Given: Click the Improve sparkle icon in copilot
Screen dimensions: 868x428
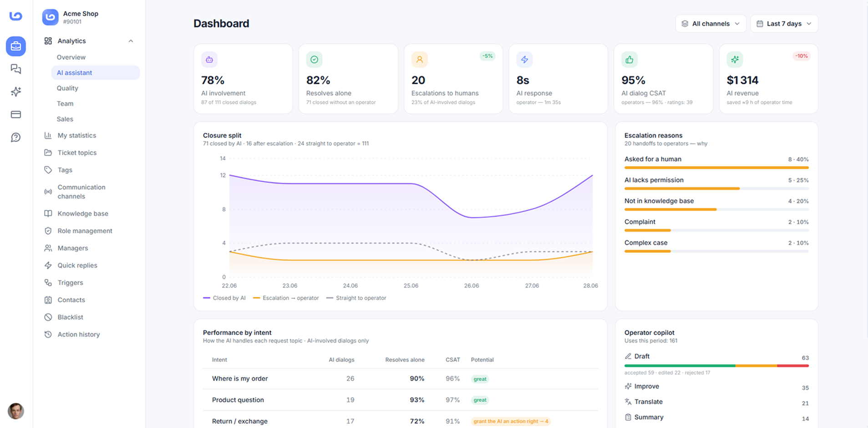Looking at the screenshot, I should [628, 387].
